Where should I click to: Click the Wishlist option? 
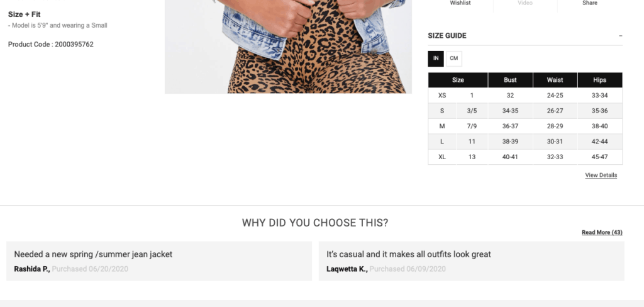[460, 3]
